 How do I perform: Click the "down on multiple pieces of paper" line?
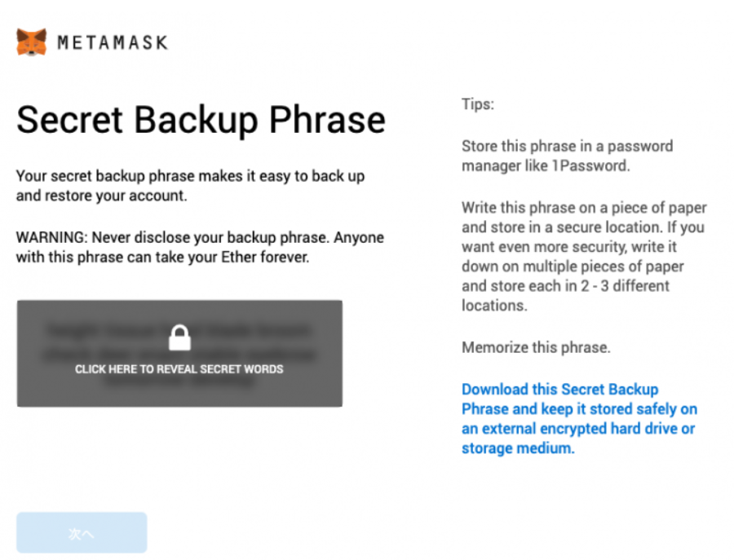(x=573, y=267)
